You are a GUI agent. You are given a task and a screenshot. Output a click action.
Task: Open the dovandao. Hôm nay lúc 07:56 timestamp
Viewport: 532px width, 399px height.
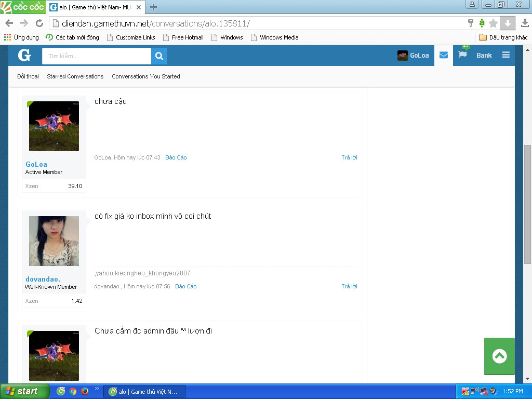tap(147, 286)
